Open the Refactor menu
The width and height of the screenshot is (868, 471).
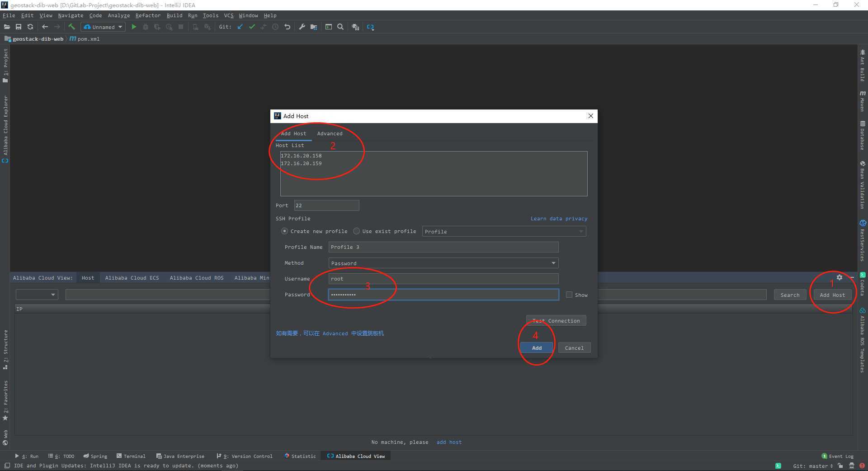[x=148, y=15]
